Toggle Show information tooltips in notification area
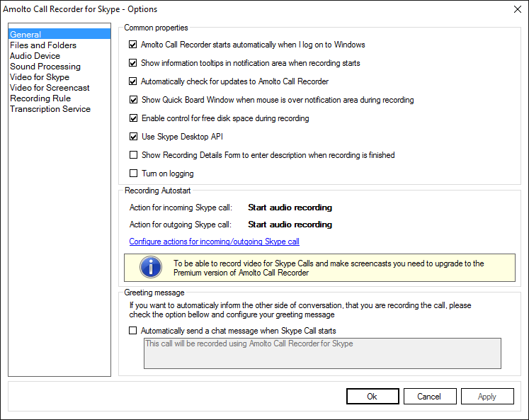 coord(133,63)
